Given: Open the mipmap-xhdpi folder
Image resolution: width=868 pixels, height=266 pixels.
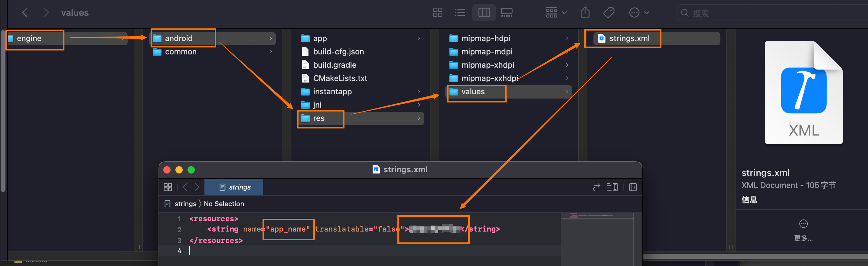Looking at the screenshot, I should 487,65.
